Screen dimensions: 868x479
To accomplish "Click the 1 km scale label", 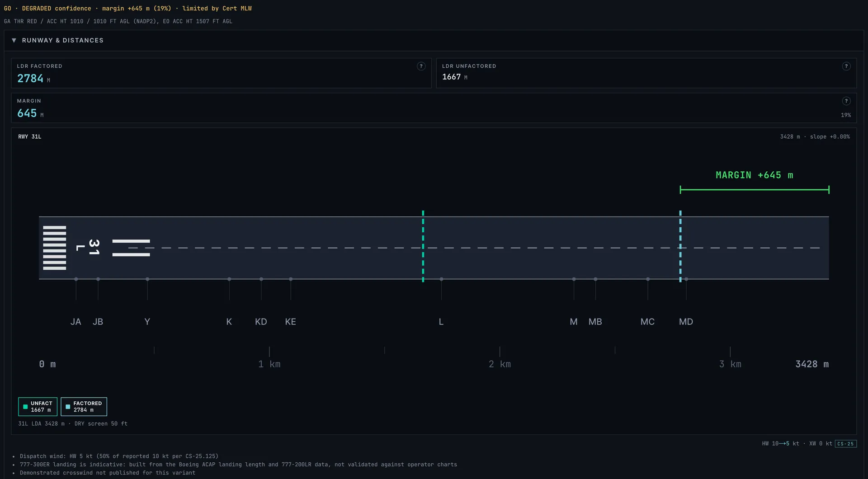I will click(269, 364).
